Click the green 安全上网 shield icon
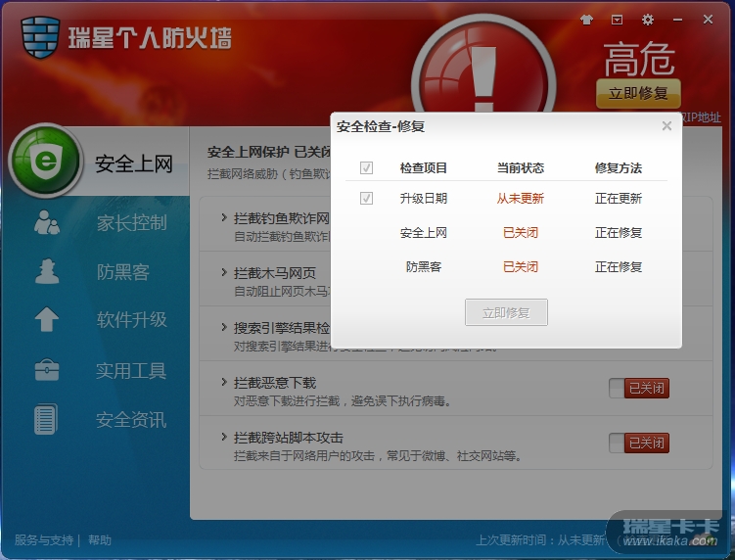This screenshot has height=560, width=735. click(45, 161)
